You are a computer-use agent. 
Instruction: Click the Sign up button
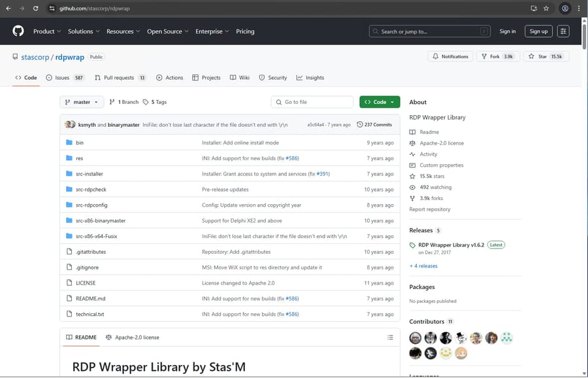pos(538,31)
